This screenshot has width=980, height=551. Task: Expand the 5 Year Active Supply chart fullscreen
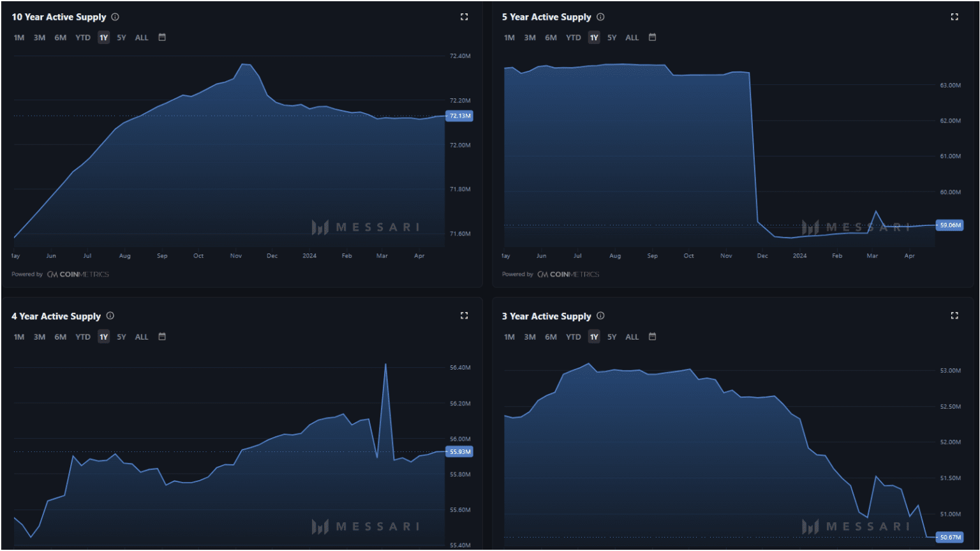pos(954,17)
